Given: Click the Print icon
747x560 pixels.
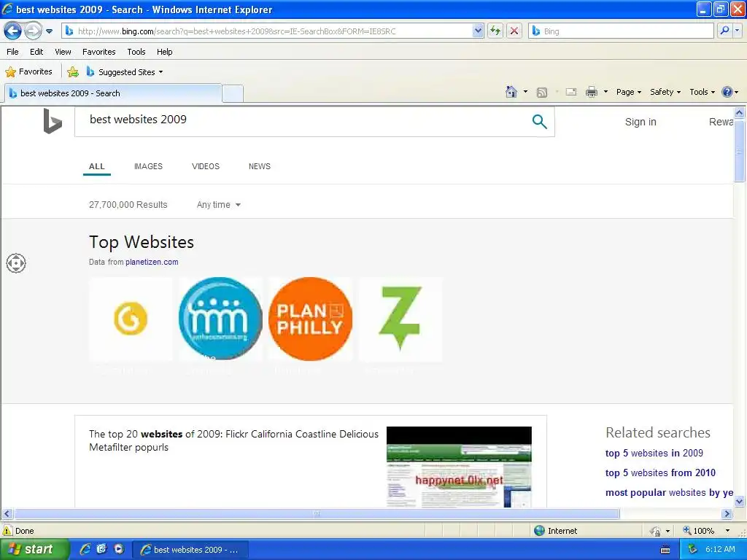Looking at the screenshot, I should coord(591,92).
